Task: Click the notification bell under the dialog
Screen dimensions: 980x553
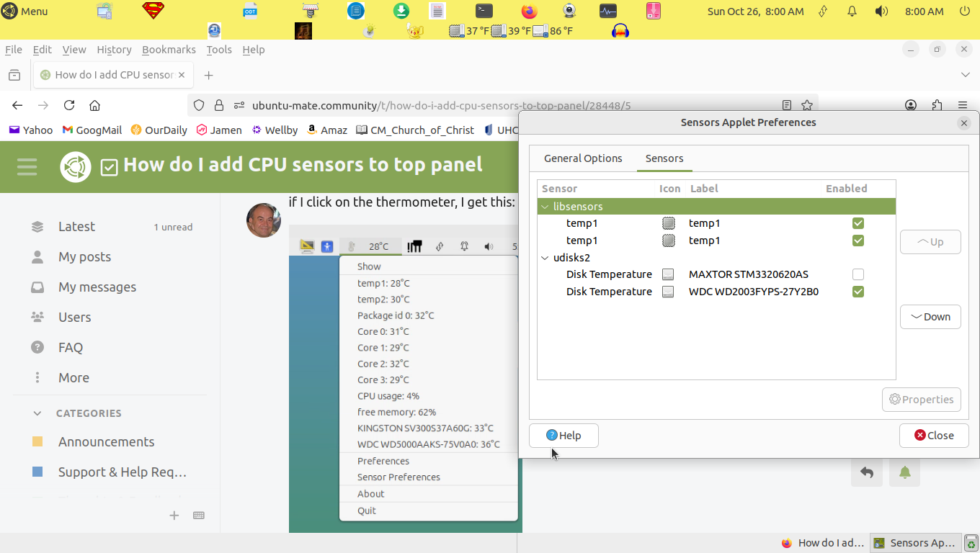Action: 905,472
